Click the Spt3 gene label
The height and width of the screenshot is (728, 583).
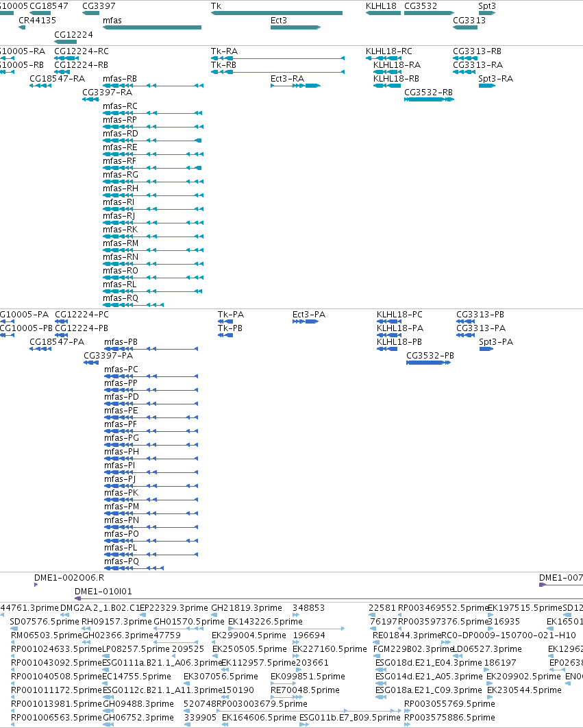[487, 6]
